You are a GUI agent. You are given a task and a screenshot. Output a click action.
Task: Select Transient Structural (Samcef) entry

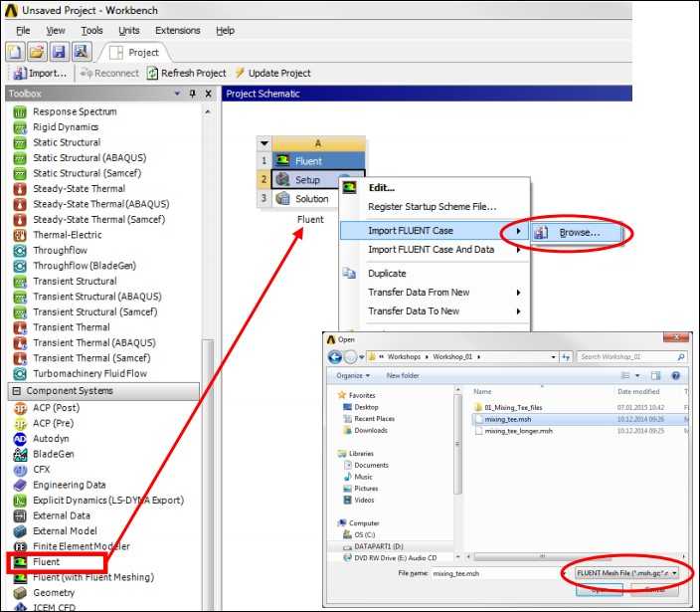coord(94,311)
